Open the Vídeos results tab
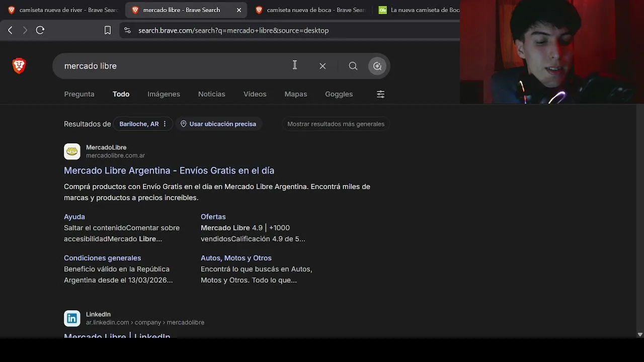This screenshot has width=644, height=362. pyautogui.click(x=255, y=94)
